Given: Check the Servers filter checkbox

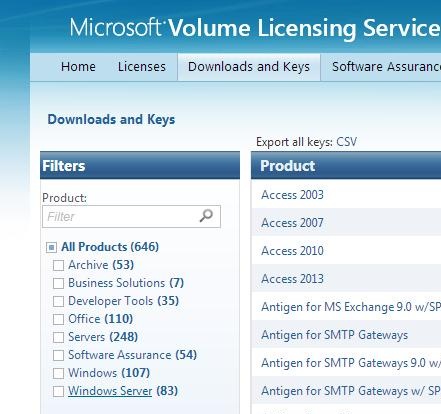Looking at the screenshot, I should [x=58, y=338].
